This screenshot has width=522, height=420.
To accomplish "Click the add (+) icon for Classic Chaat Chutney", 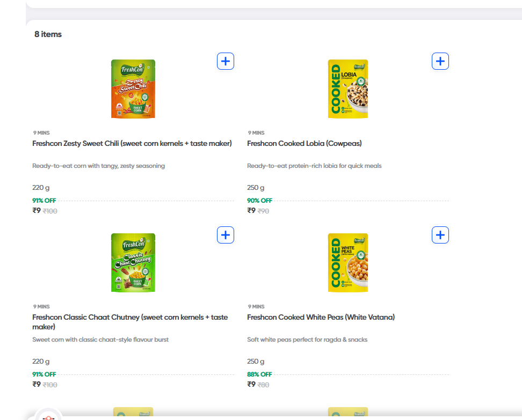I will (x=225, y=235).
